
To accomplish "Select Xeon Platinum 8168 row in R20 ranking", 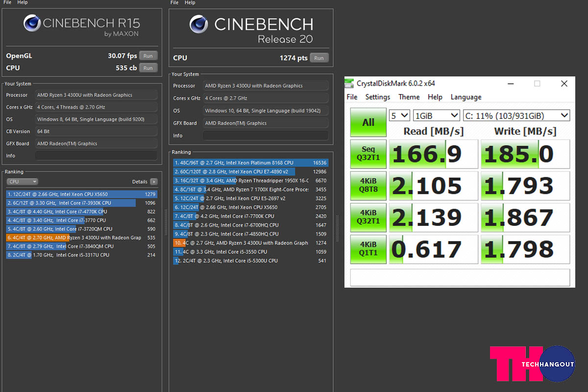I will tap(251, 163).
